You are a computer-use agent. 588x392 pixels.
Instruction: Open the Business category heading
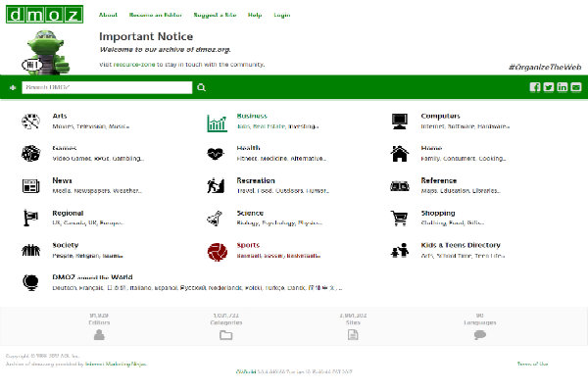click(252, 116)
